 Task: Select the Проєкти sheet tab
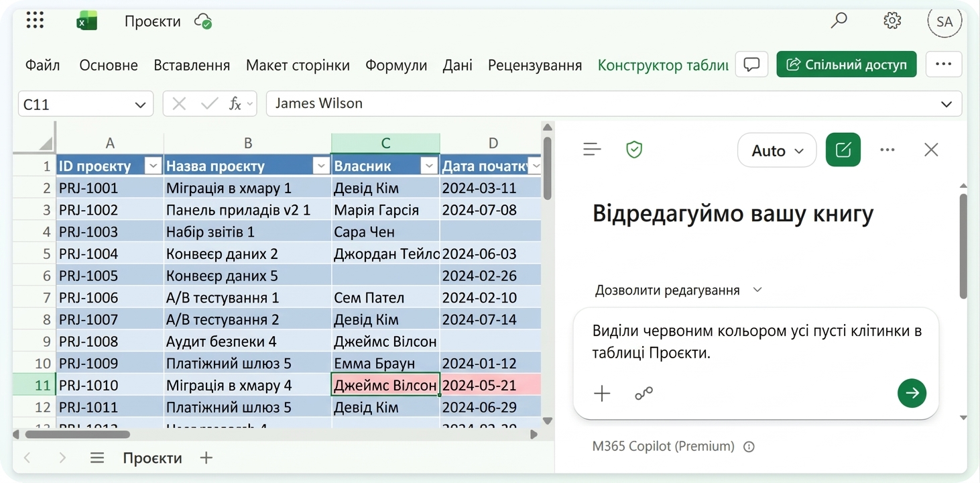click(152, 458)
